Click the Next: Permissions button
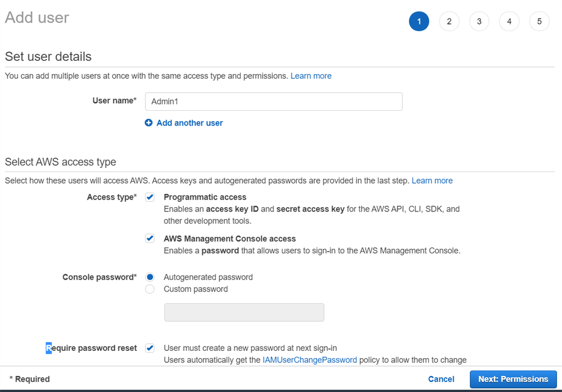The width and height of the screenshot is (562, 392). pos(513,379)
